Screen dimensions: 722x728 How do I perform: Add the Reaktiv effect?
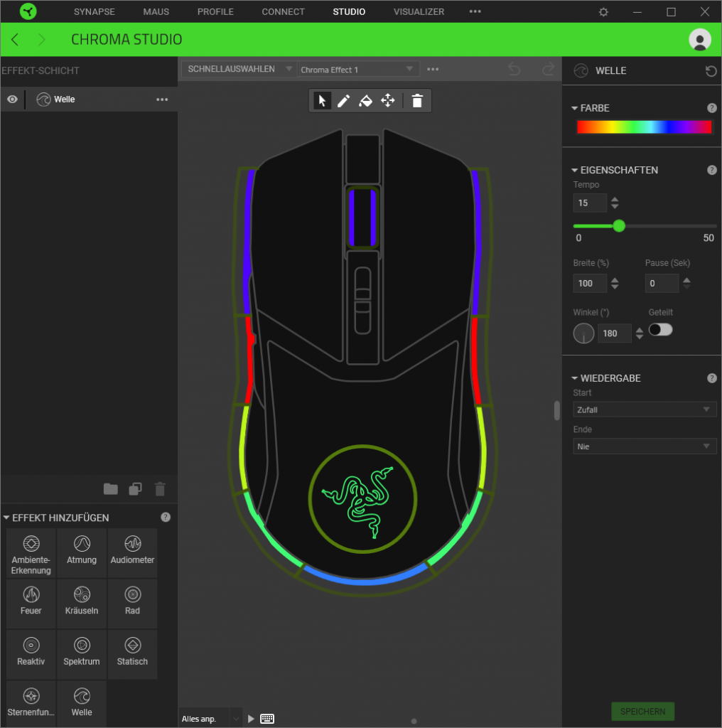[31, 655]
